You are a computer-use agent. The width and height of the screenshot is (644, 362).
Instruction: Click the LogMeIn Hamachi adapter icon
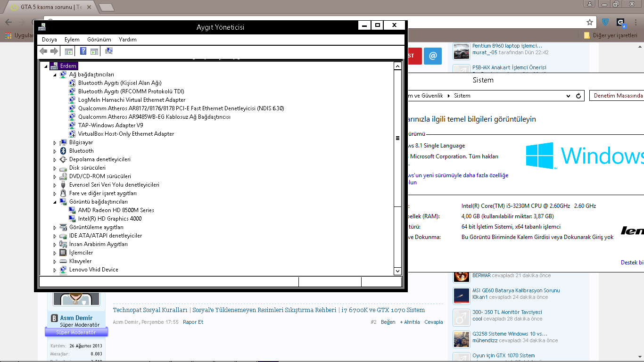click(72, 100)
